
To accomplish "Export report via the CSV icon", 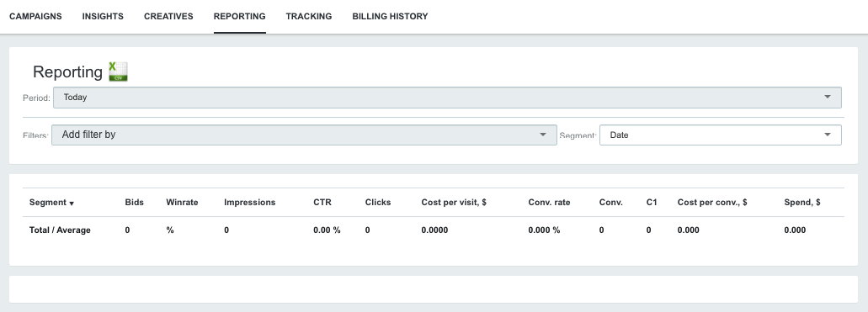I will (118, 72).
